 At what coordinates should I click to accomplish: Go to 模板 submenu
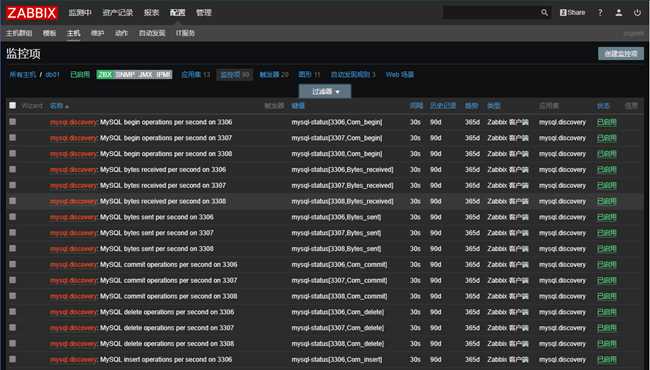[49, 33]
